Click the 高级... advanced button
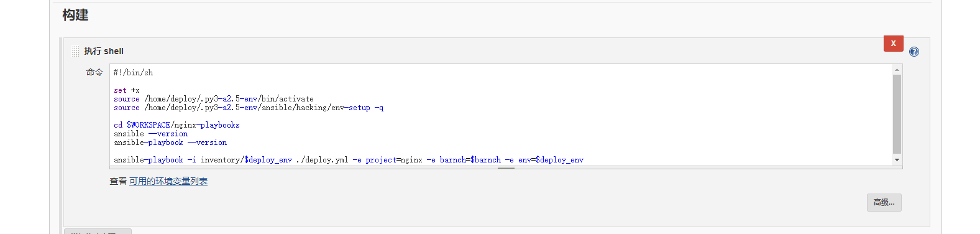Viewport: 980px width, 234px height. point(884,203)
